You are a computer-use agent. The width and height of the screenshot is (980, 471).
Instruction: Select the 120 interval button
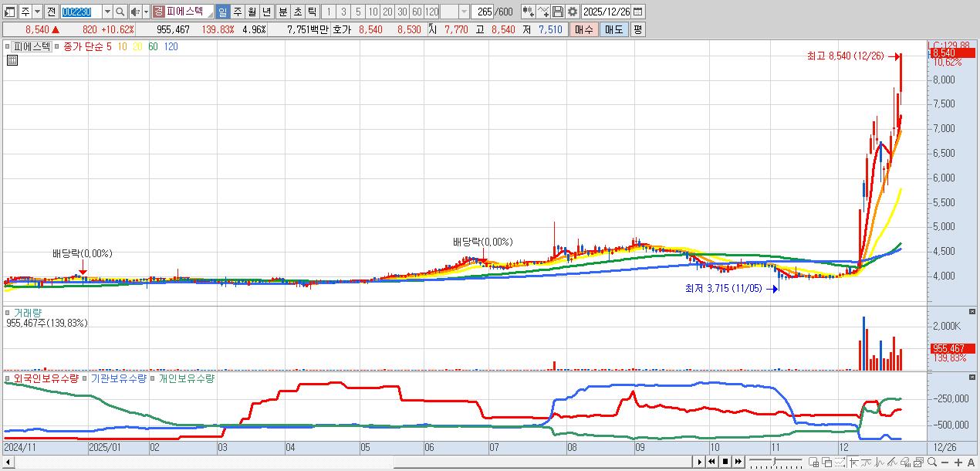click(431, 12)
